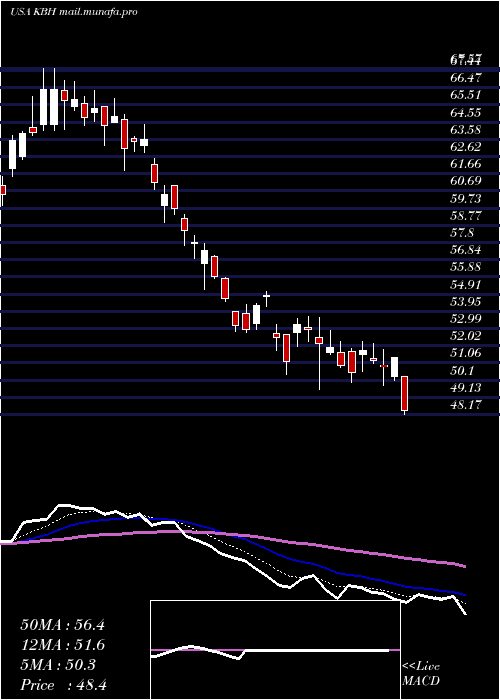Viewport: 500px width, 700px height.
Task: Click the 54.91 price axis label
Action: tap(465, 284)
